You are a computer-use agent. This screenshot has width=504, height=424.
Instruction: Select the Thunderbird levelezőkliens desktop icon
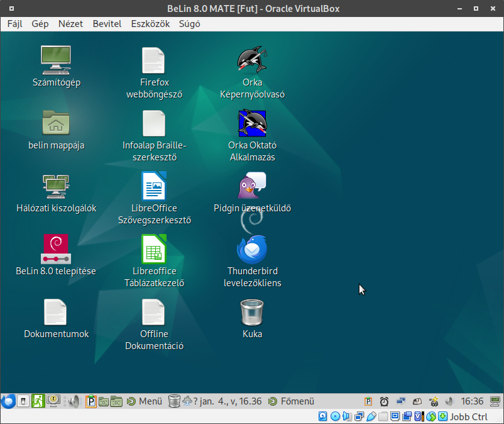pyautogui.click(x=253, y=261)
